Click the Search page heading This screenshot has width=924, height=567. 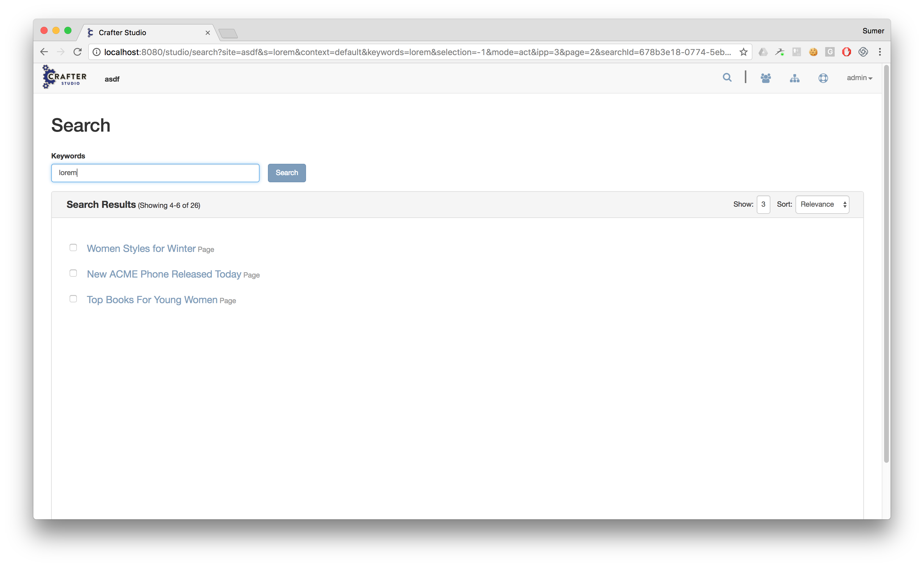pyautogui.click(x=81, y=125)
